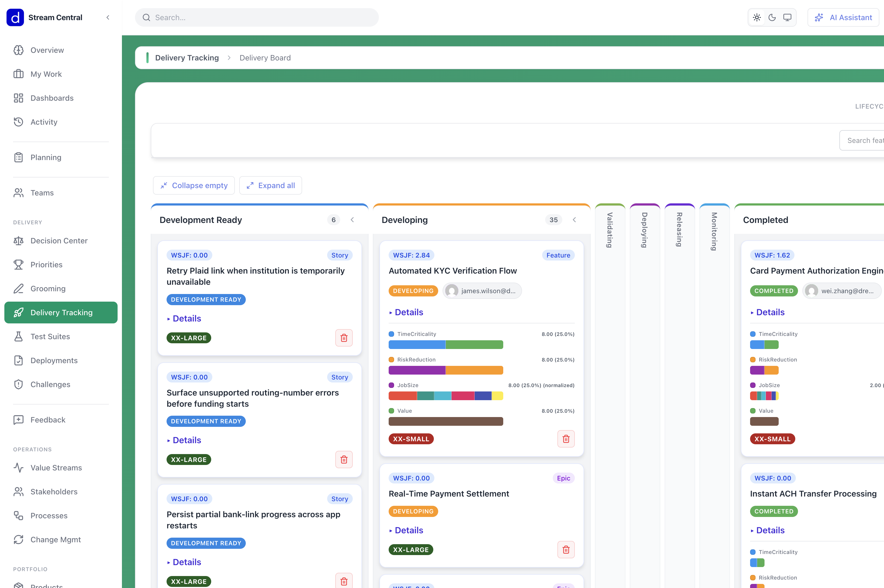Click the Feature tag on the KYC card
The image size is (884, 588).
point(558,255)
